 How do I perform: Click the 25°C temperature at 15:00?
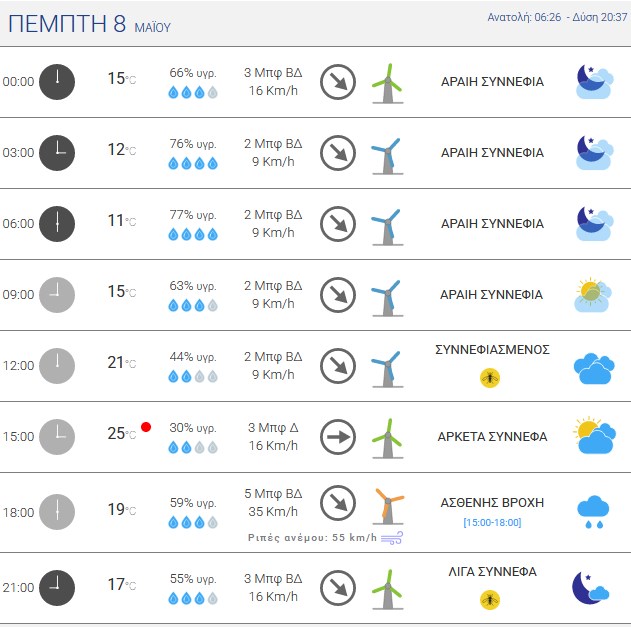122,433
